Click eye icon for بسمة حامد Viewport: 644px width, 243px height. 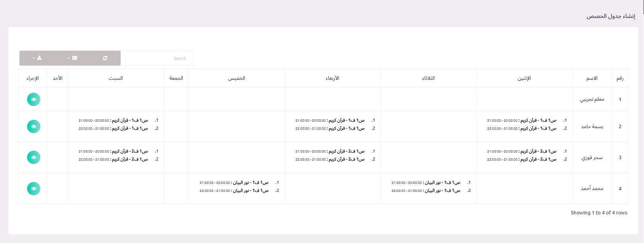point(34,126)
